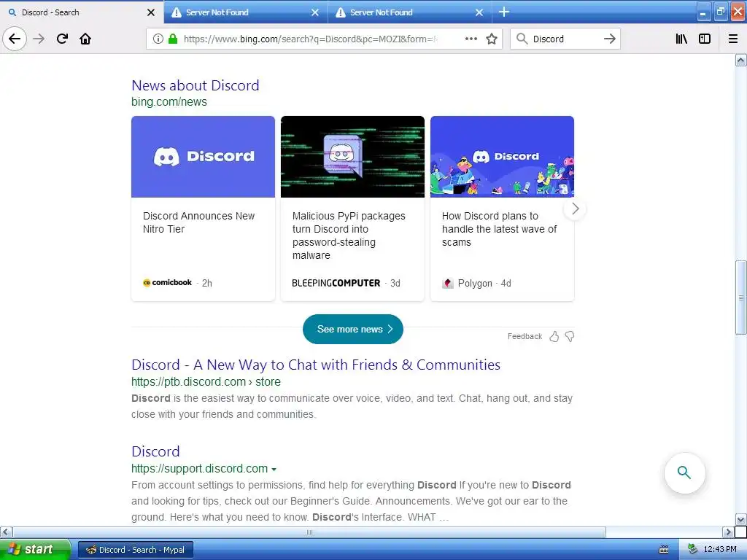Open the colorful Discord characters thumbnail
Image resolution: width=747 pixels, height=560 pixels.
(502, 157)
